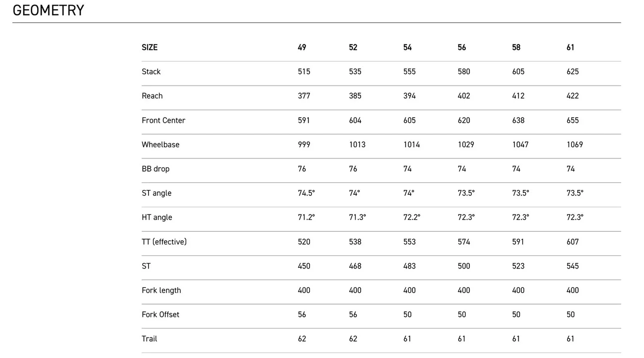Click the GEOMETRY section heading
The width and height of the screenshot is (644, 358).
(x=49, y=10)
